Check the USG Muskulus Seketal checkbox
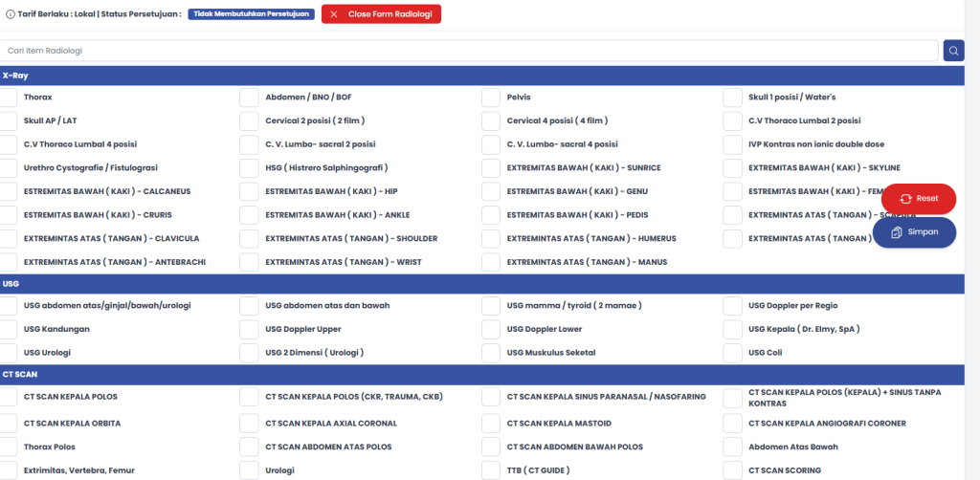The height and width of the screenshot is (480, 980). [x=491, y=353]
